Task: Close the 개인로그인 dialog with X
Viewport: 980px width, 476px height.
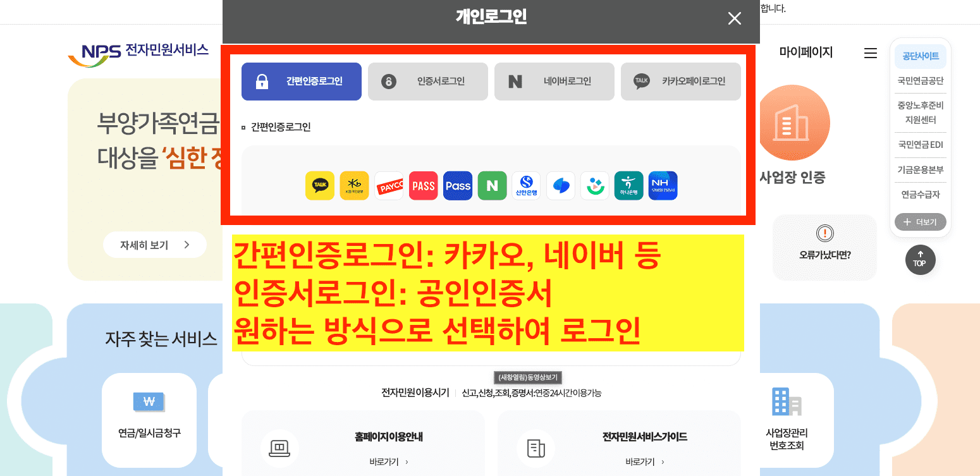Action: pos(734,18)
